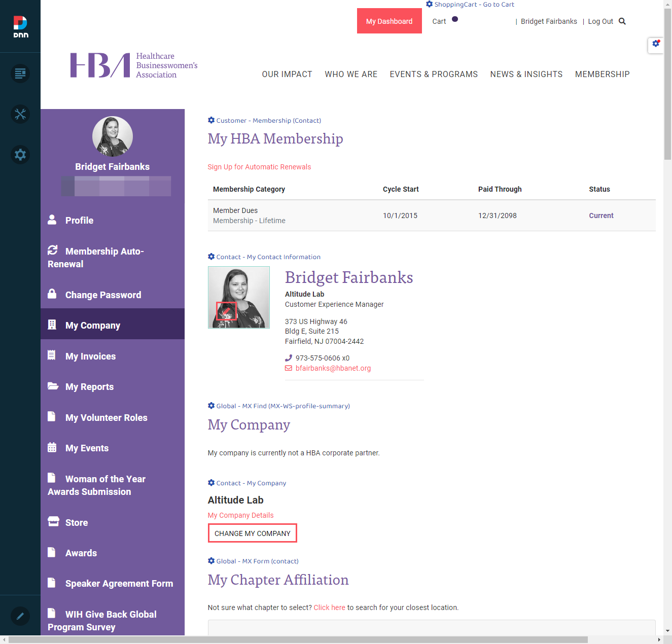
Task: Click the Current status text
Action: coord(601,216)
